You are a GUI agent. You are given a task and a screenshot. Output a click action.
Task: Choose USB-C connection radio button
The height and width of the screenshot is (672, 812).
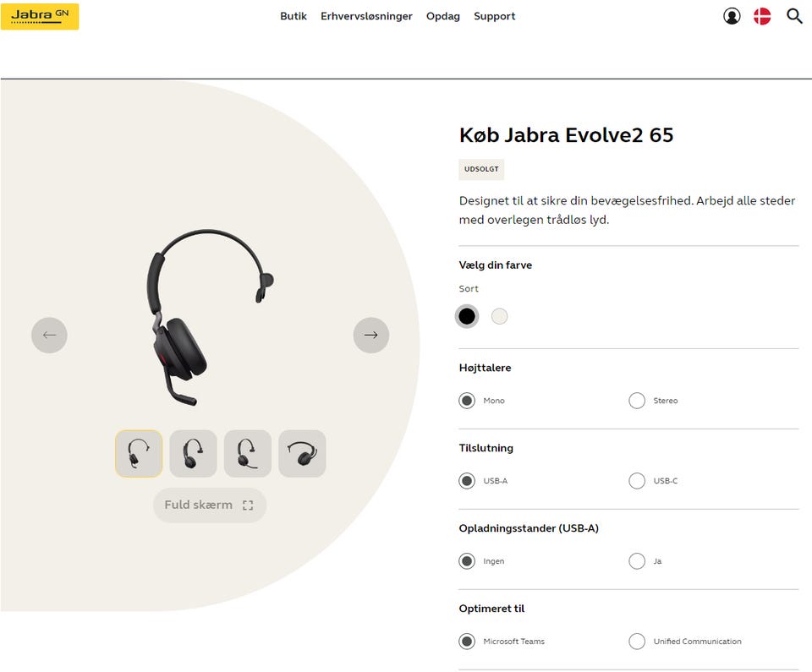pyautogui.click(x=637, y=481)
